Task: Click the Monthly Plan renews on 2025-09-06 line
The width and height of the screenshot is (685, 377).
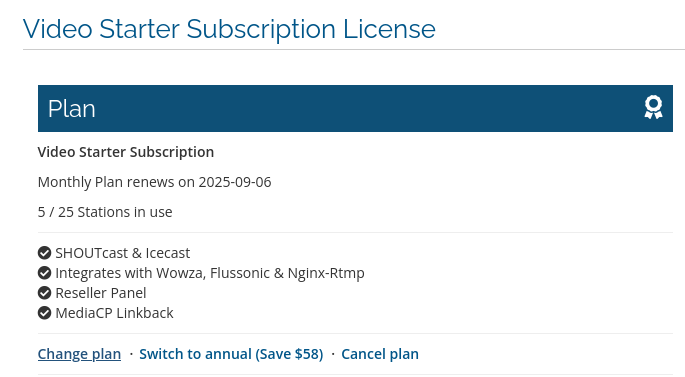Action: [154, 182]
